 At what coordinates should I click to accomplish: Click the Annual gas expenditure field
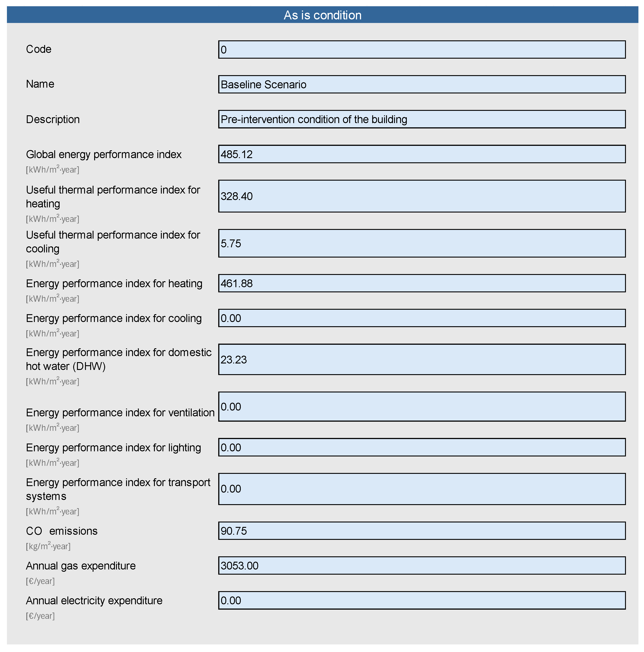(x=422, y=566)
